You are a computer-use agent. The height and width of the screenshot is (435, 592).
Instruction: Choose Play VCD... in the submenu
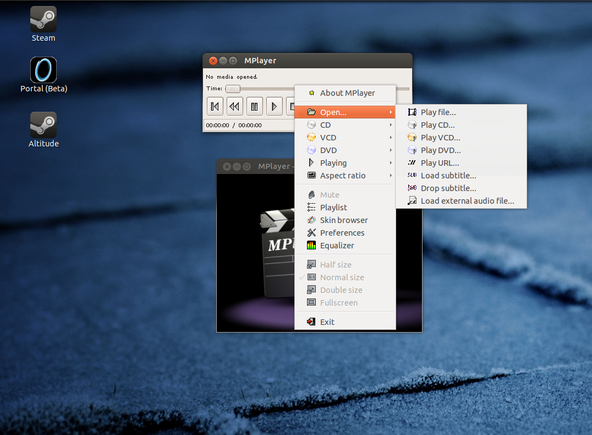(461, 137)
